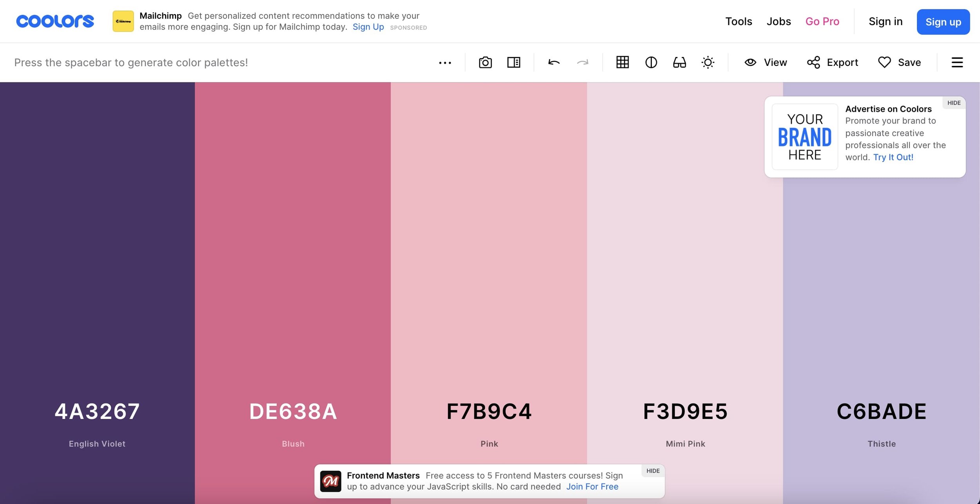The height and width of the screenshot is (504, 980).
Task: Click the View button to toggle view mode
Action: click(766, 62)
